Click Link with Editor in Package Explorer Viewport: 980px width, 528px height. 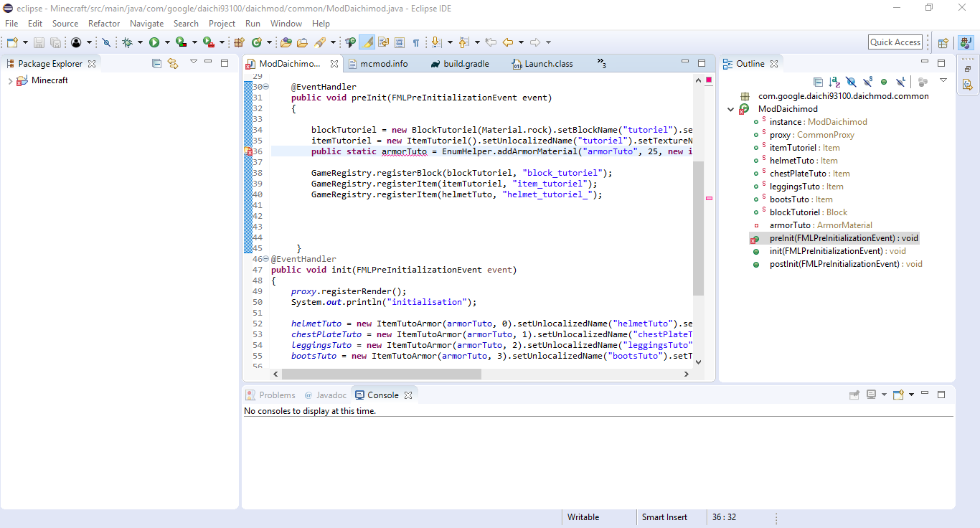173,63
